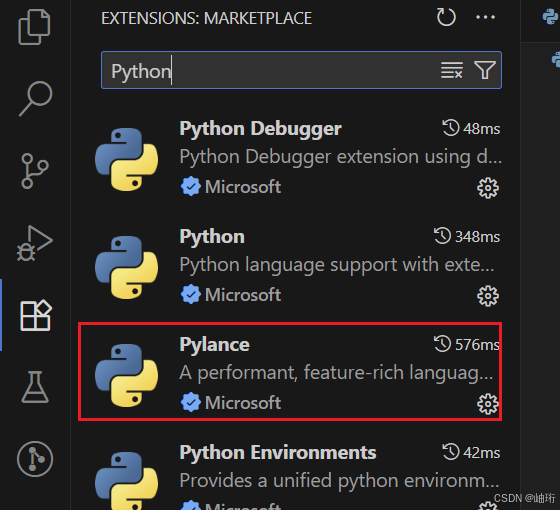Open the filter extensions menu

click(x=485, y=70)
